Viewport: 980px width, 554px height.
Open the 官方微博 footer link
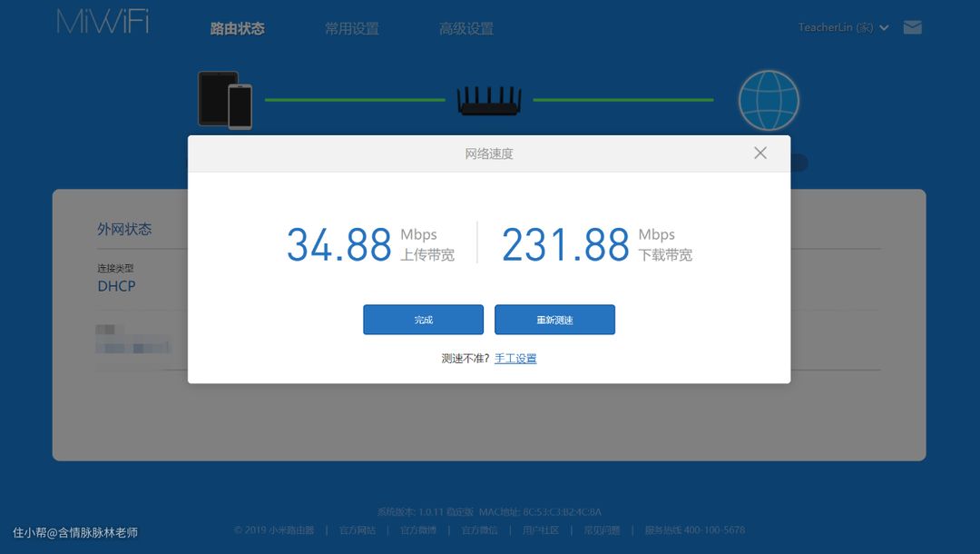click(418, 530)
